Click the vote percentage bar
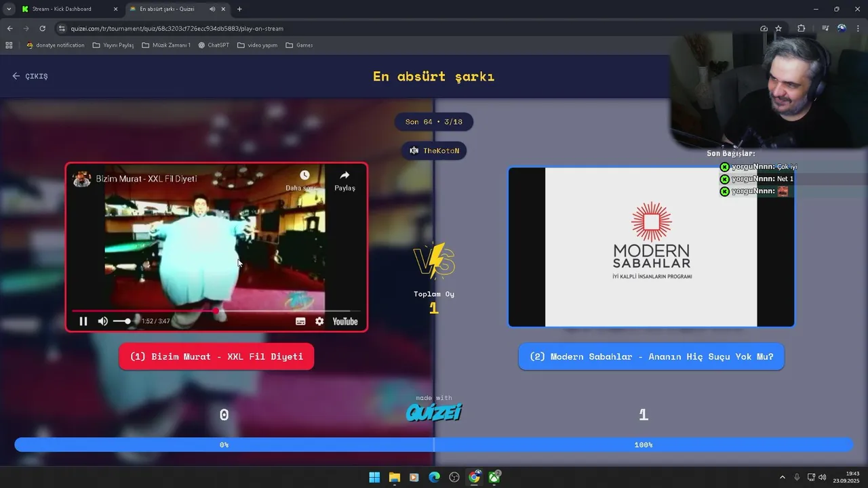The image size is (868, 488). [434, 445]
